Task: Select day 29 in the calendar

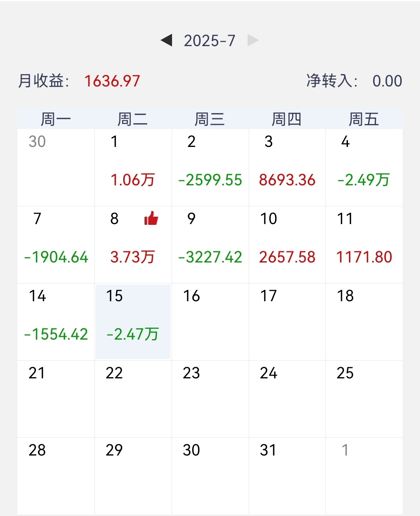Action: 133,476
